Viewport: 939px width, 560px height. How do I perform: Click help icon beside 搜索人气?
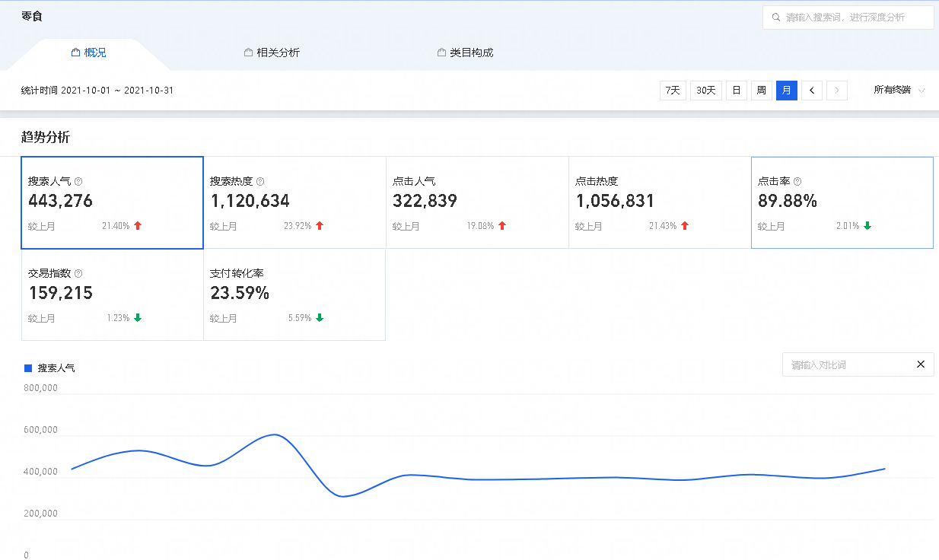tap(78, 182)
